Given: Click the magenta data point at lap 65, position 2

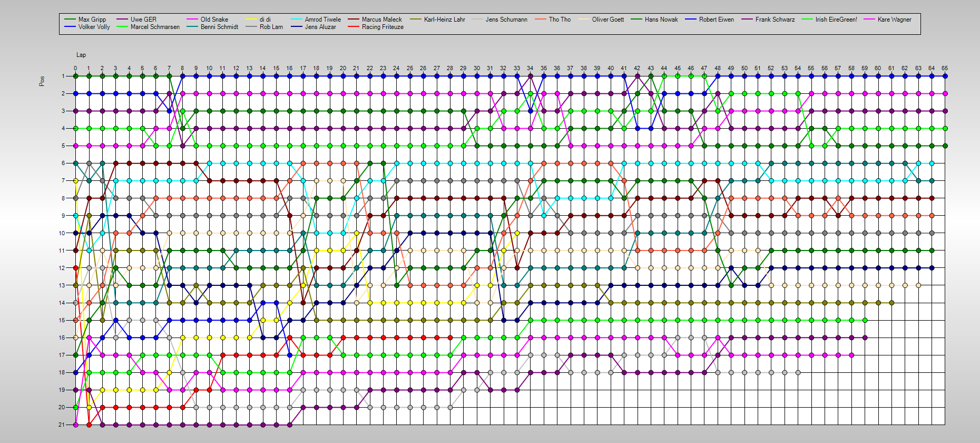Looking at the screenshot, I should pos(945,93).
